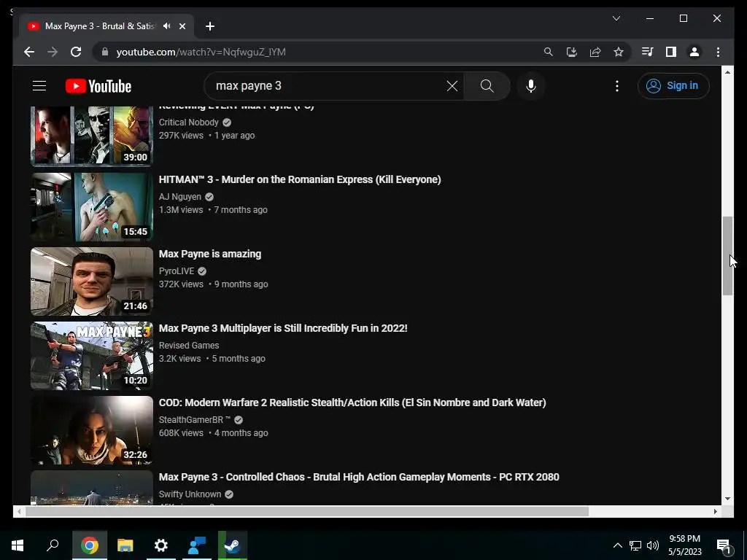The image size is (747, 560).
Task: Reload the YouTube page
Action: click(76, 52)
